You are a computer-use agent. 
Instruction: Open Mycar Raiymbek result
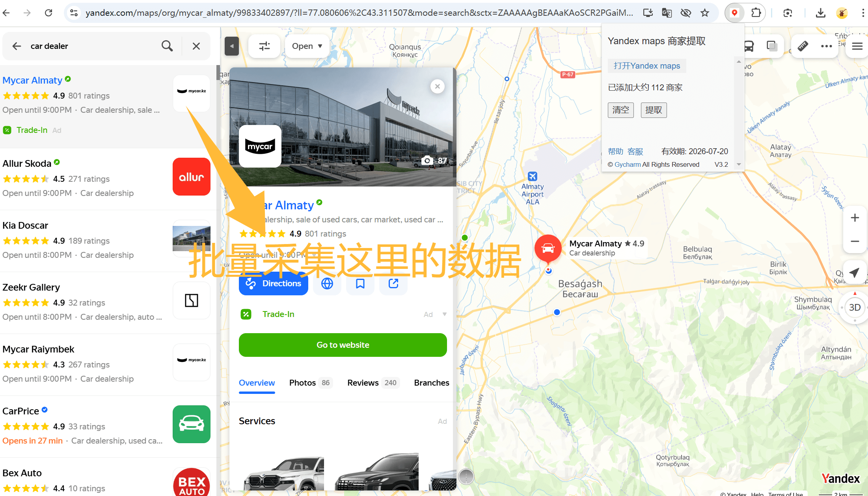(x=38, y=349)
